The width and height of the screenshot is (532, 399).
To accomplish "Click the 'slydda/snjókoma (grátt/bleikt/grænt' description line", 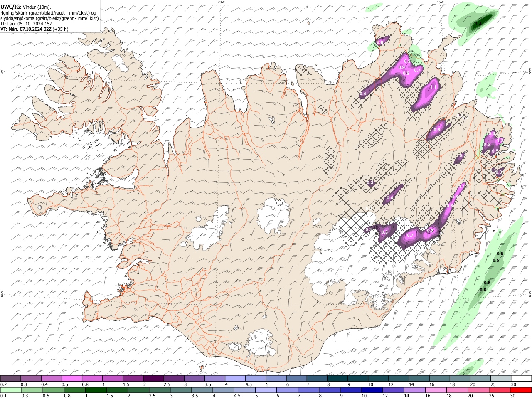I will click(49, 18).
